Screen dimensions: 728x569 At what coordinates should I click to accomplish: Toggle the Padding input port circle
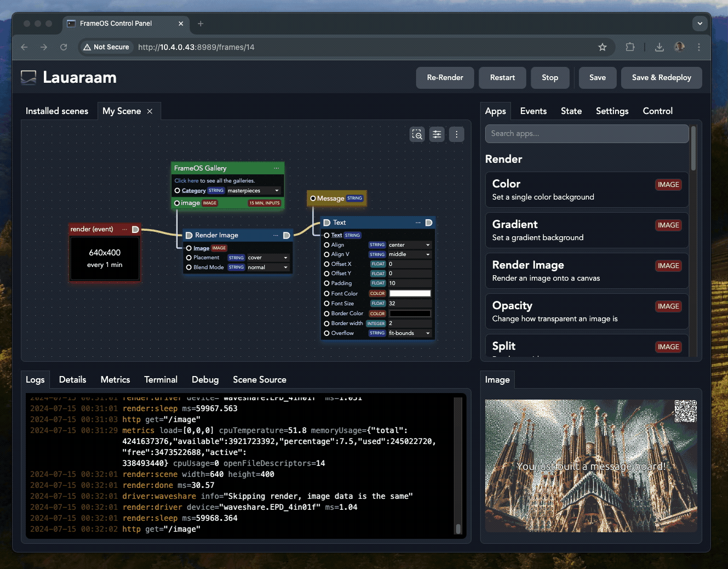pyautogui.click(x=326, y=283)
